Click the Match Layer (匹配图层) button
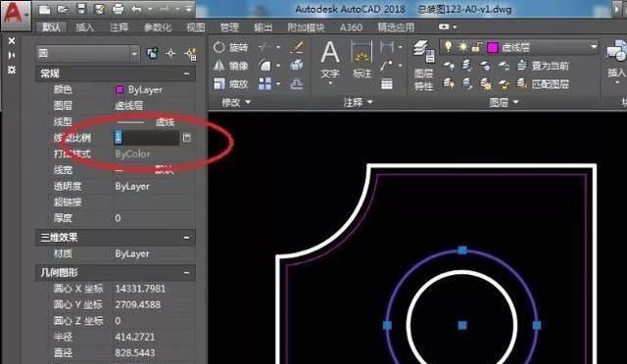Screen dimensions: 627x364 point(543,84)
